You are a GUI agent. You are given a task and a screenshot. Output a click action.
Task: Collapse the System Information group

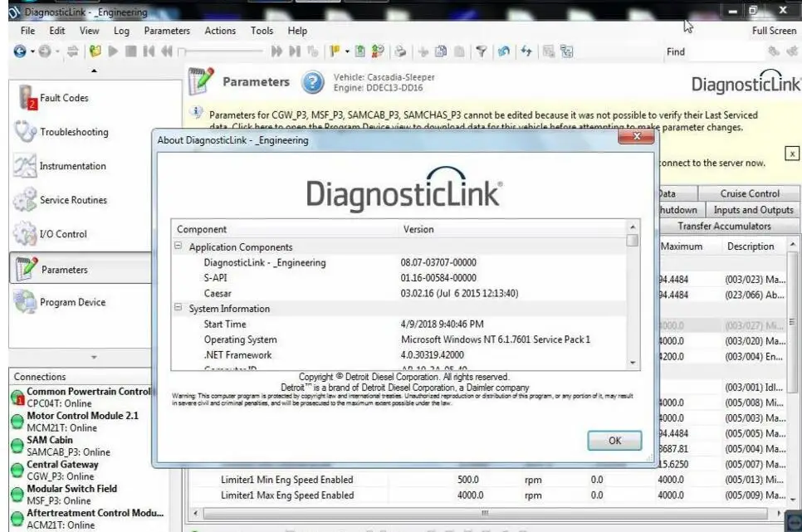pyautogui.click(x=178, y=307)
